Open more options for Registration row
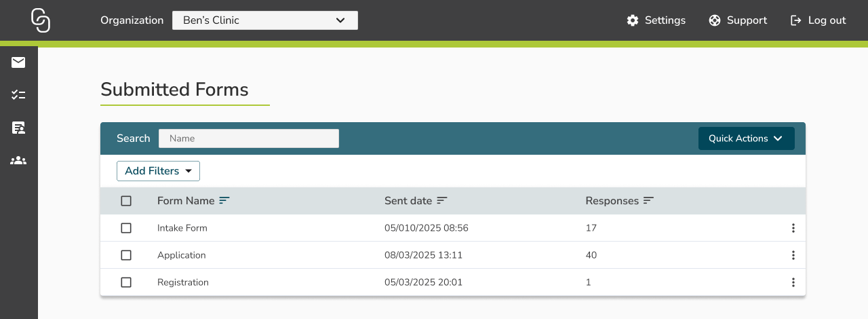This screenshot has height=319, width=868. coord(793,282)
